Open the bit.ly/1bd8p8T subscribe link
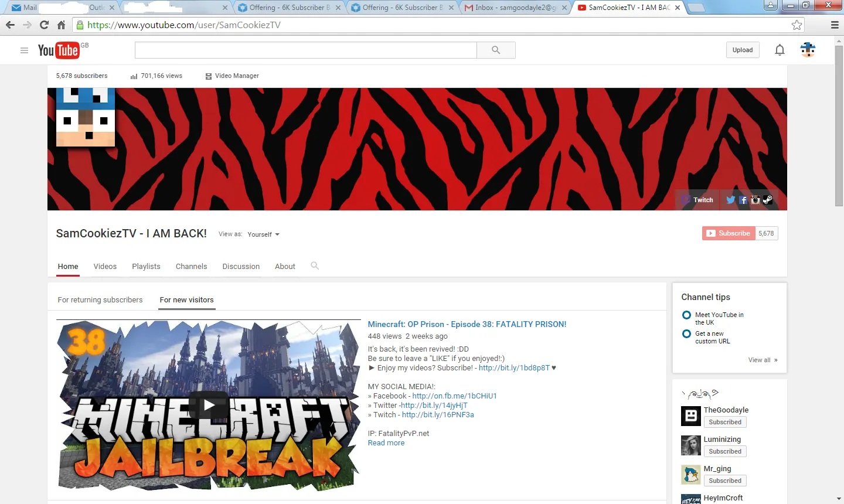This screenshot has width=844, height=504. pyautogui.click(x=514, y=368)
